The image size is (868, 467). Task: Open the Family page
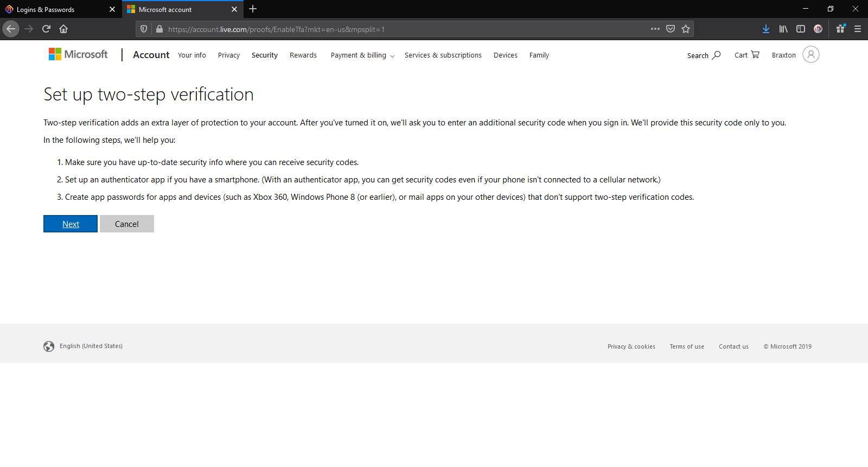[539, 55]
